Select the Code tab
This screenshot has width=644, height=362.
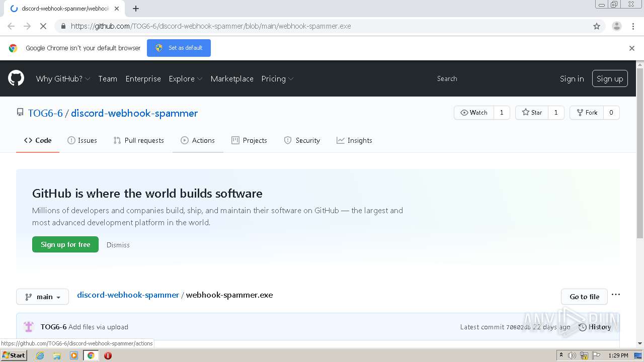[x=38, y=140]
